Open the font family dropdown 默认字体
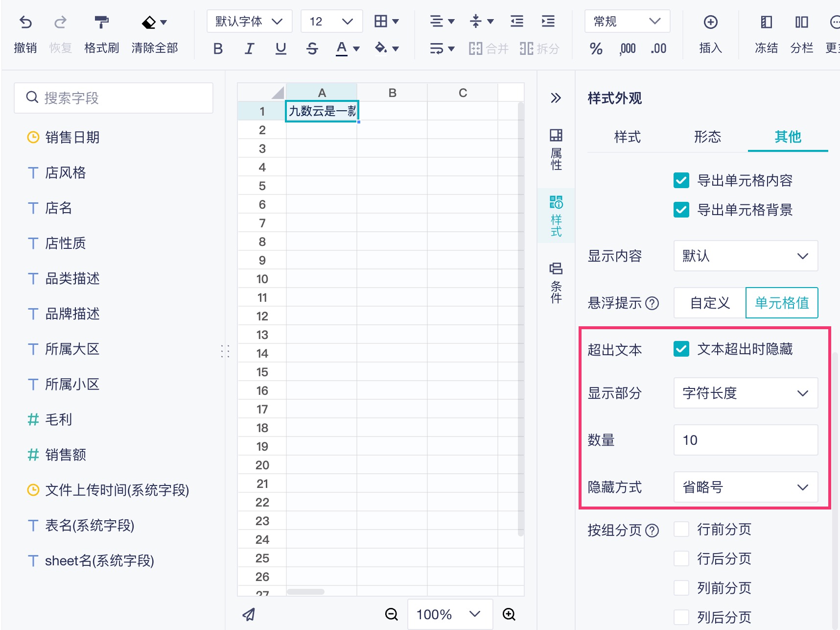This screenshot has height=630, width=840. (x=249, y=21)
